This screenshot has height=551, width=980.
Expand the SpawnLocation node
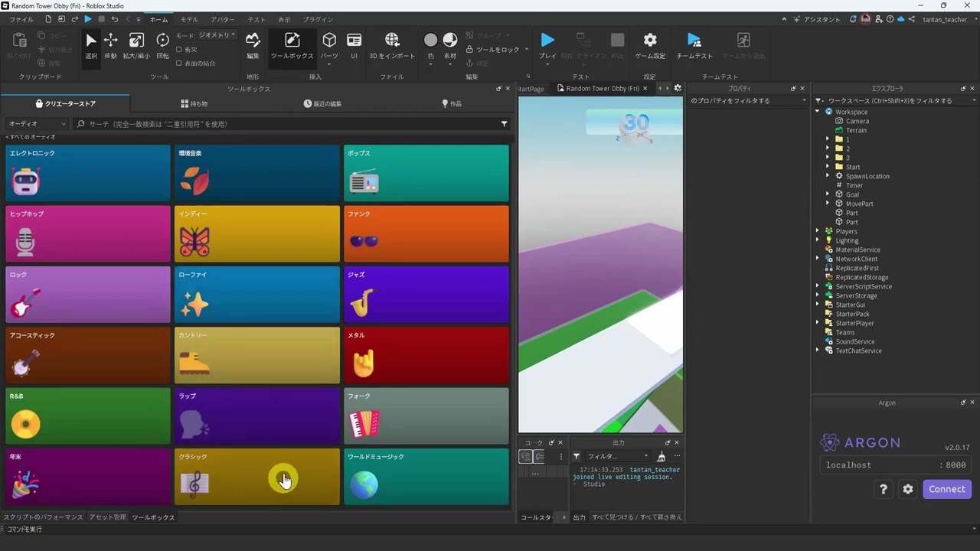(828, 176)
